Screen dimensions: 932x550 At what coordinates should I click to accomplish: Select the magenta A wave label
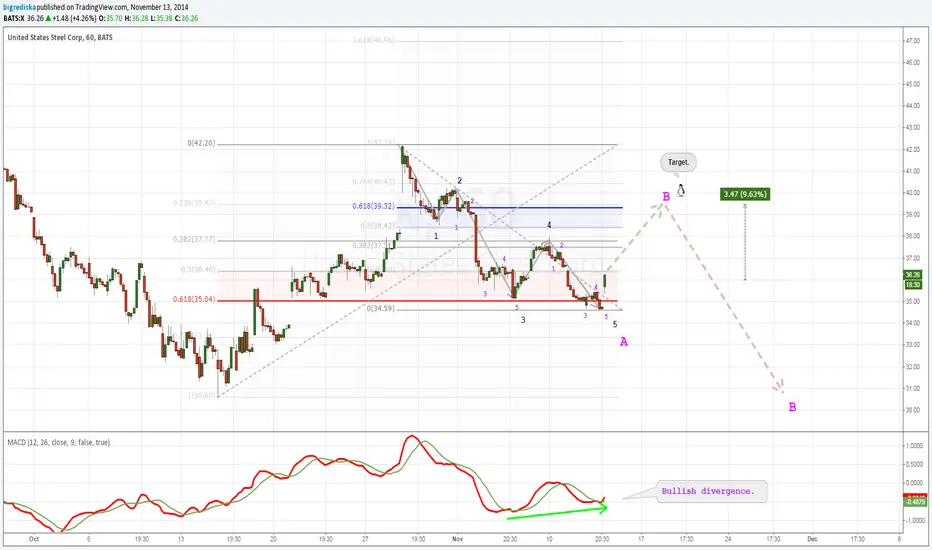(624, 342)
